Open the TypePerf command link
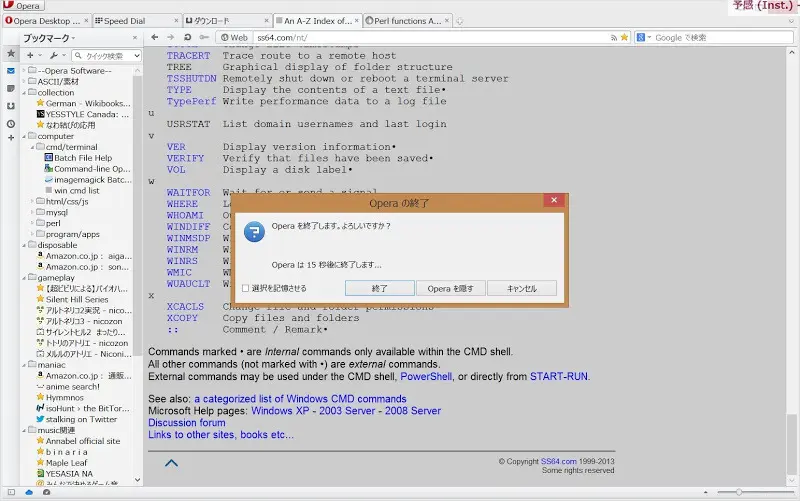 pos(191,101)
